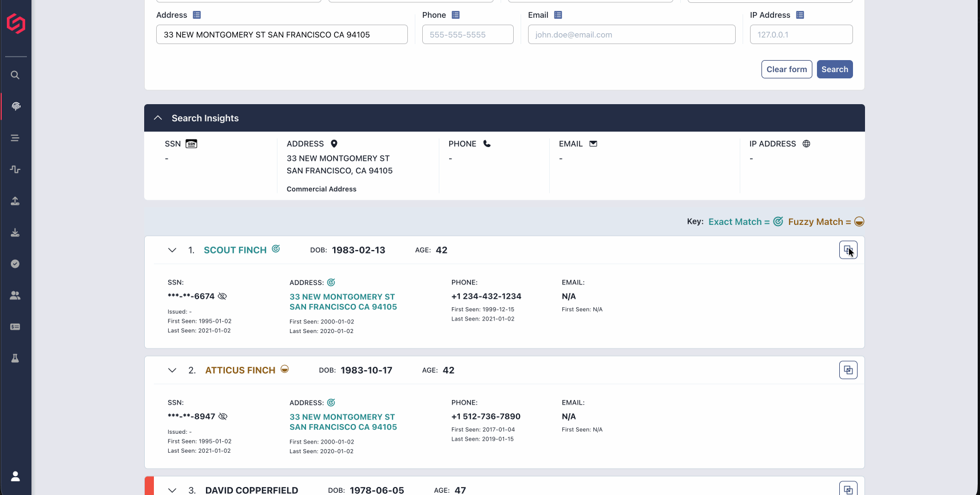This screenshot has height=495, width=980.
Task: Click the IP Address input field
Action: [802, 34]
